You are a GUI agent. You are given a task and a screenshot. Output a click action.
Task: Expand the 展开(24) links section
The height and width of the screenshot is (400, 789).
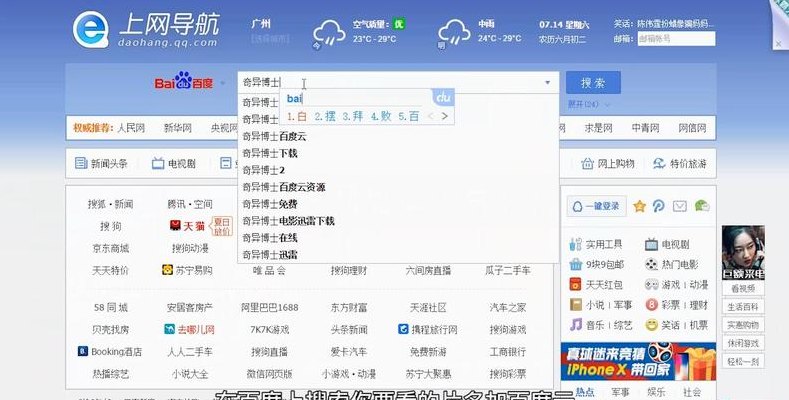[x=589, y=104]
